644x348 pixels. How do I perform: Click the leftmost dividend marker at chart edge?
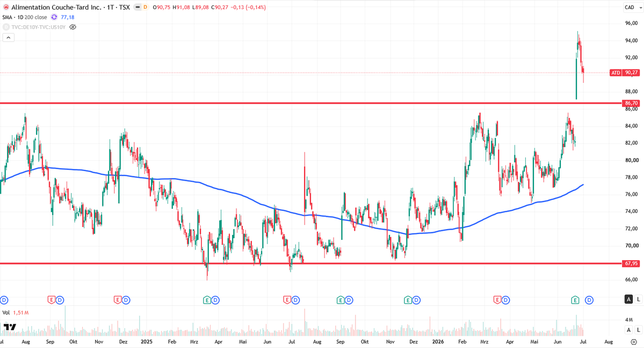[4, 300]
